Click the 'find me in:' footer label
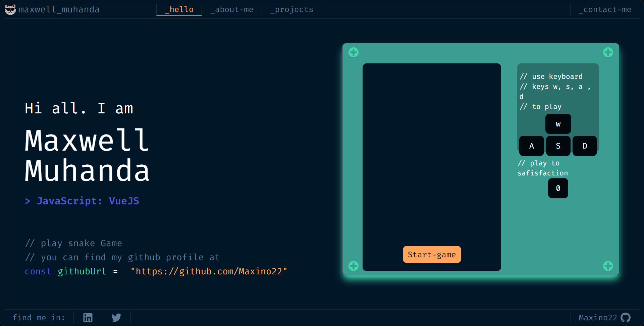 click(39, 318)
